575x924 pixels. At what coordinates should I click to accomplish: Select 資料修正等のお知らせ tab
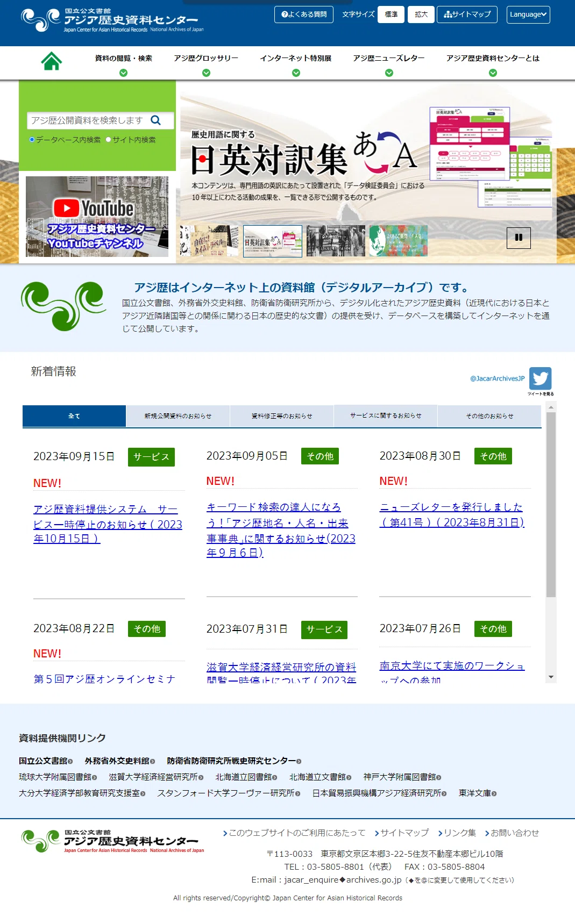click(282, 416)
